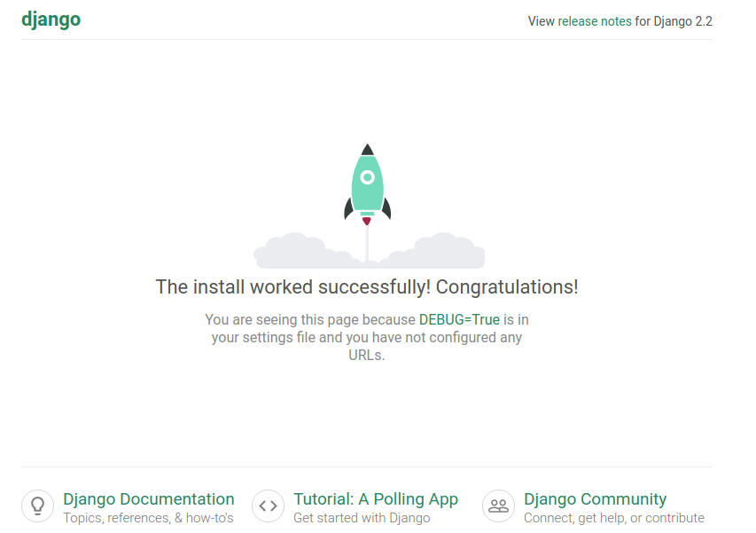Click 'Get started with Django' text
This screenshot has width=756, height=533.
pyautogui.click(x=362, y=518)
